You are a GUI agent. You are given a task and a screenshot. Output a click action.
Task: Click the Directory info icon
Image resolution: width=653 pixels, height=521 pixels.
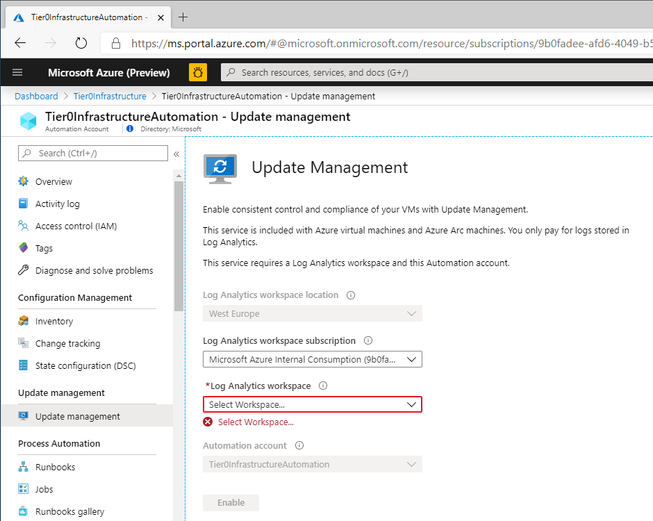point(130,129)
